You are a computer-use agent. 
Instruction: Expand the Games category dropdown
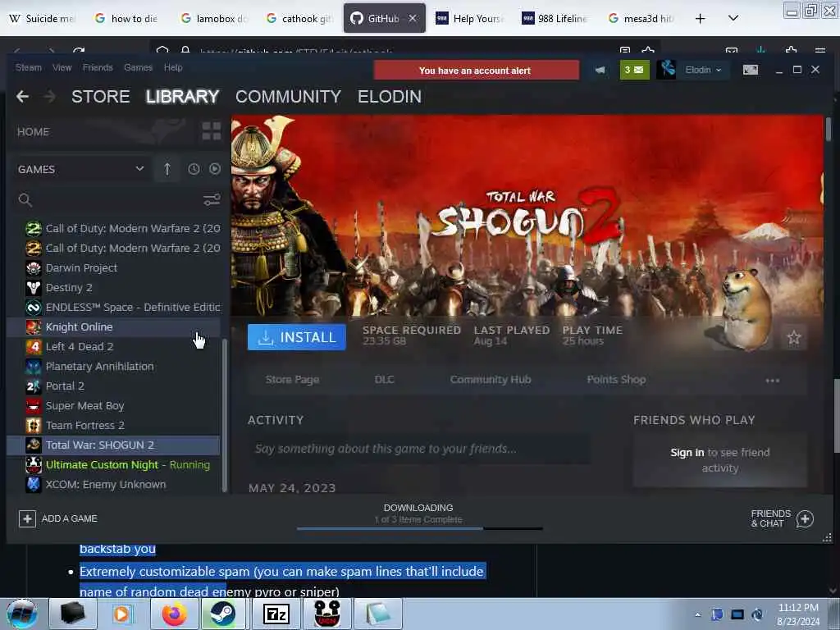139,169
